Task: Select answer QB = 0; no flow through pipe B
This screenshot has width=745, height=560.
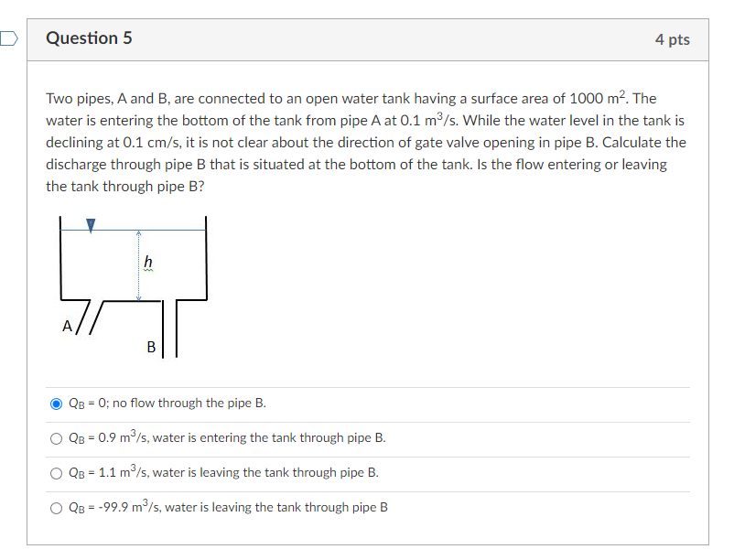Action: [x=55, y=403]
